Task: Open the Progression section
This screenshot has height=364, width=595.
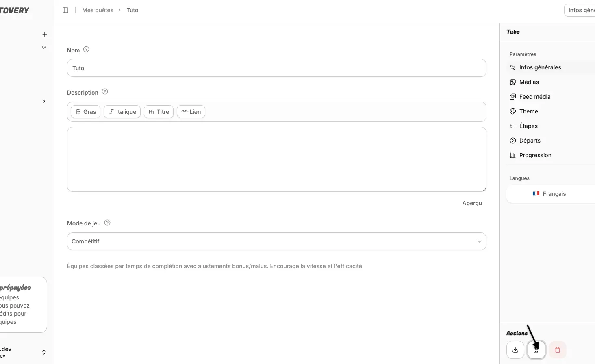Action: [551, 155]
